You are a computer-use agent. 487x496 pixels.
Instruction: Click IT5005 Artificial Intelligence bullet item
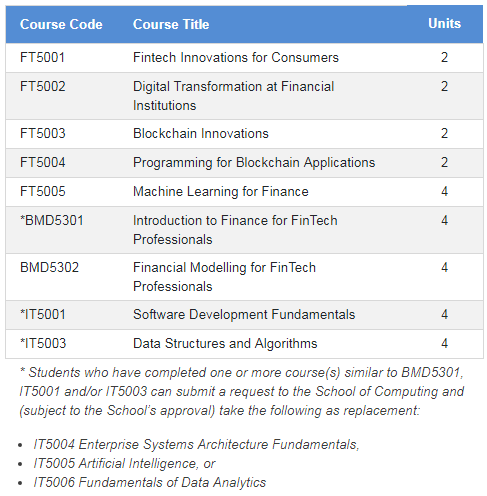point(124,463)
